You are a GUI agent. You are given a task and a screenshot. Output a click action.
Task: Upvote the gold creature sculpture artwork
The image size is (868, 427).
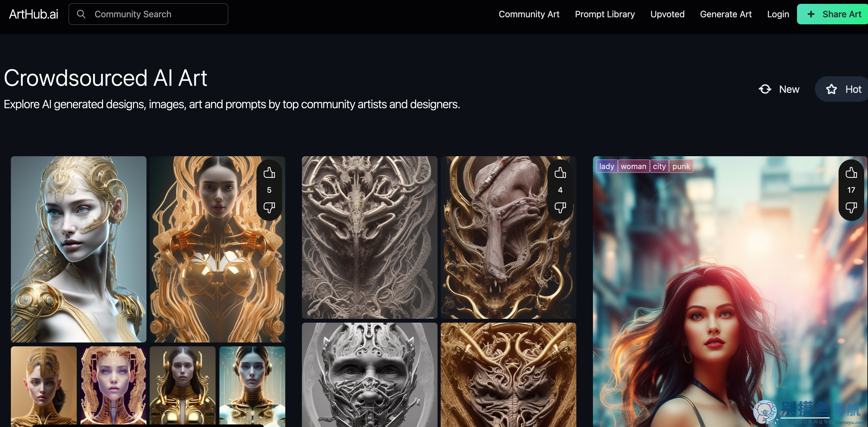coord(560,173)
